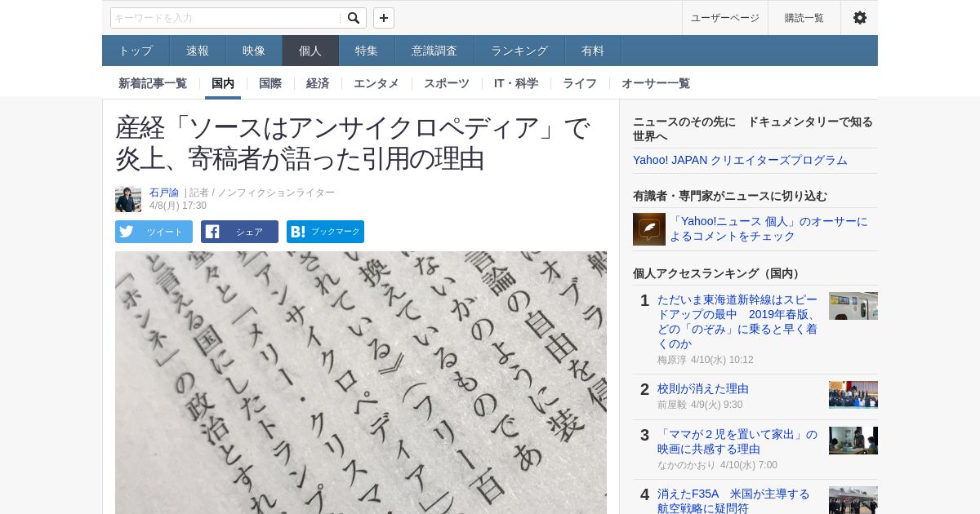Select 国際 category
This screenshot has height=514, width=980.
coord(270,83)
